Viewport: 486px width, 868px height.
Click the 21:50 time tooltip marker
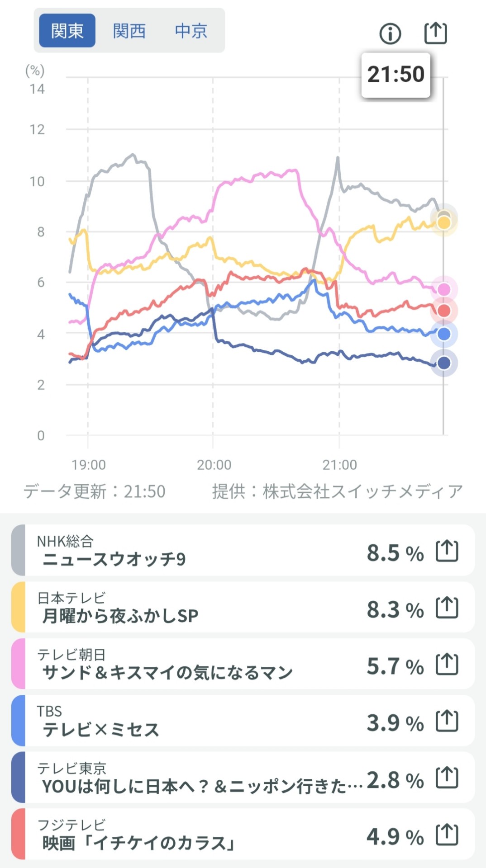tap(395, 75)
